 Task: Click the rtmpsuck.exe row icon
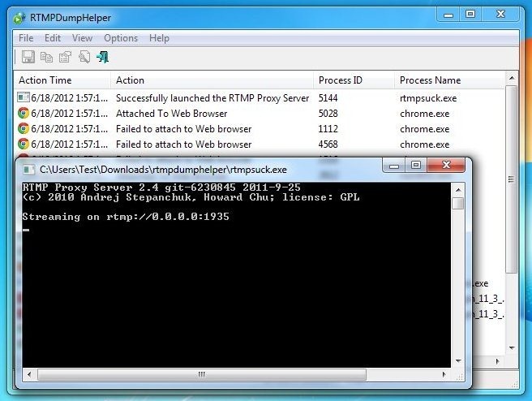tap(23, 97)
